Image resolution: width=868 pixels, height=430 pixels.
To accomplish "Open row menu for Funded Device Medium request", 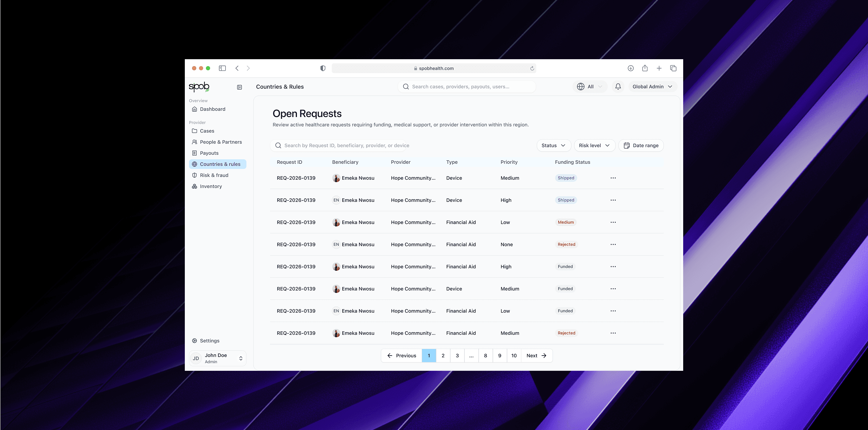I will [613, 289].
